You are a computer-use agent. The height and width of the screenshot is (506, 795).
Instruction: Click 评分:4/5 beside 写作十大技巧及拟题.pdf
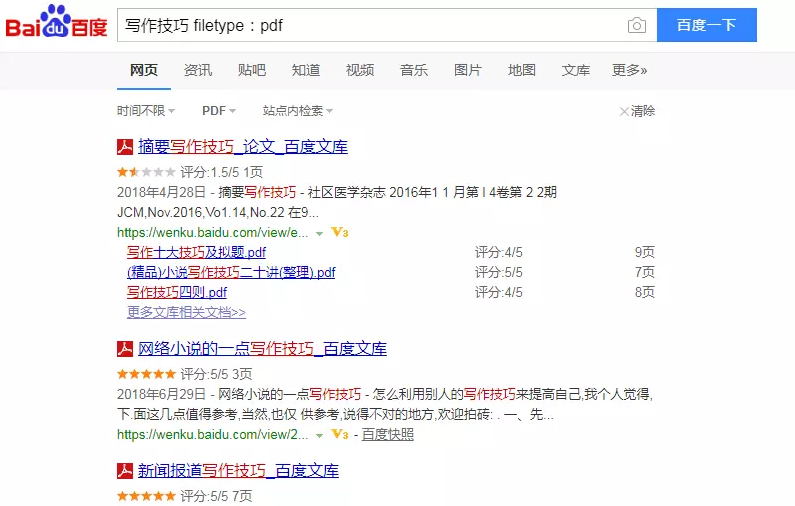pyautogui.click(x=498, y=252)
